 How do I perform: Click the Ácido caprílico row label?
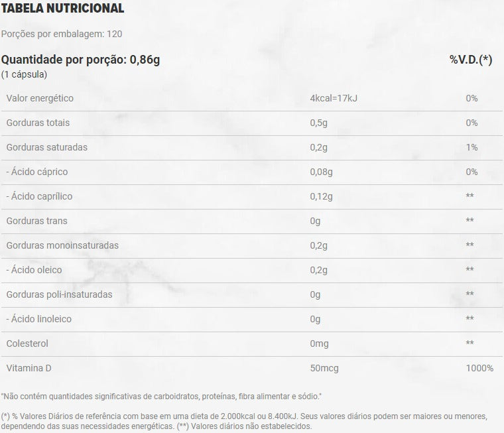coord(39,196)
